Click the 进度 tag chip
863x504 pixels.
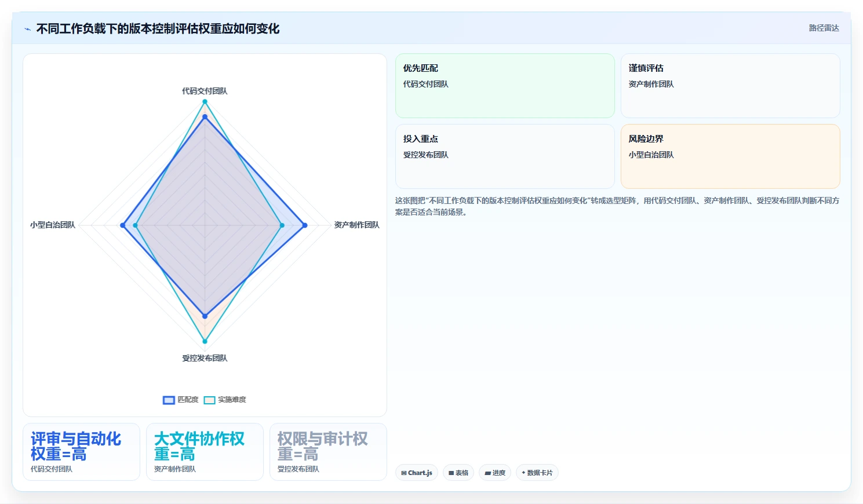tap(495, 473)
